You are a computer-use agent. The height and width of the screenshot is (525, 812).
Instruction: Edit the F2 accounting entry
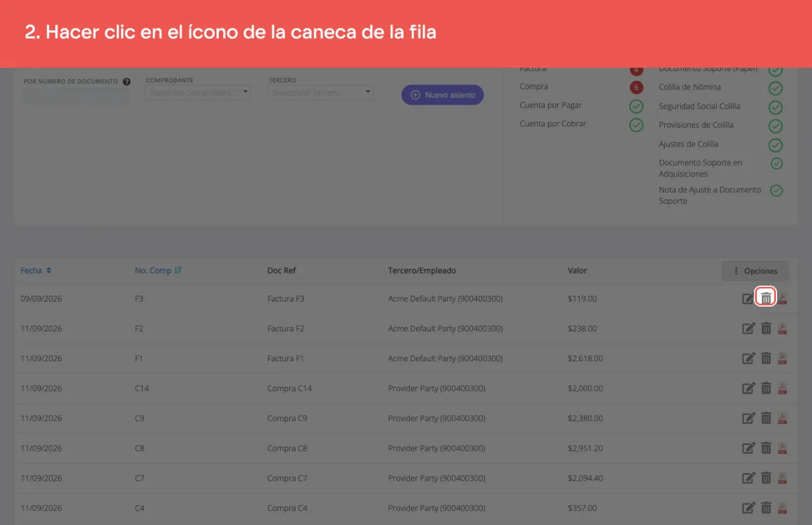[749, 328]
